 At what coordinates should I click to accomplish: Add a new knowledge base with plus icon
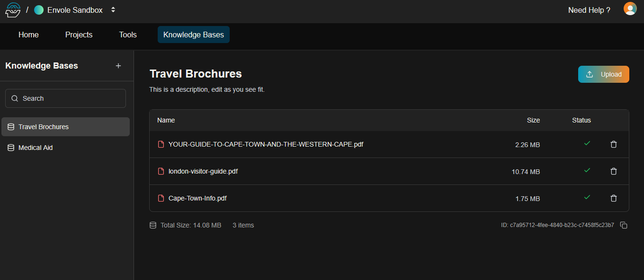(x=118, y=66)
